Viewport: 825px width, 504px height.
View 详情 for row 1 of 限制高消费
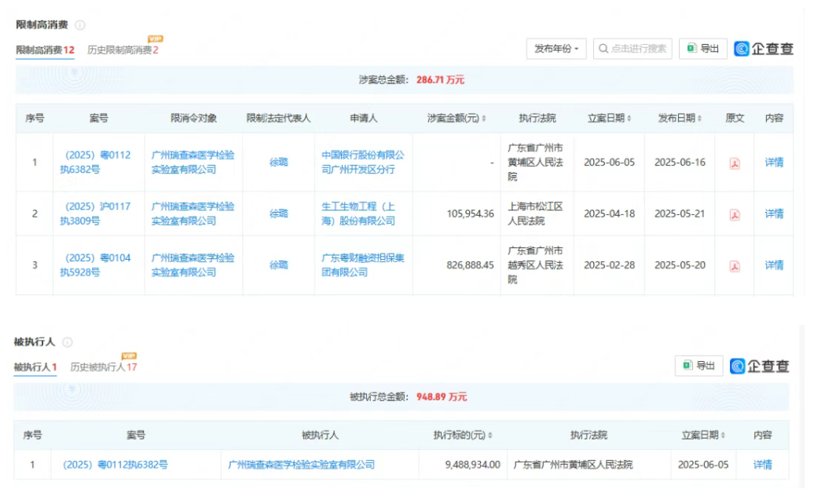pyautogui.click(x=774, y=163)
